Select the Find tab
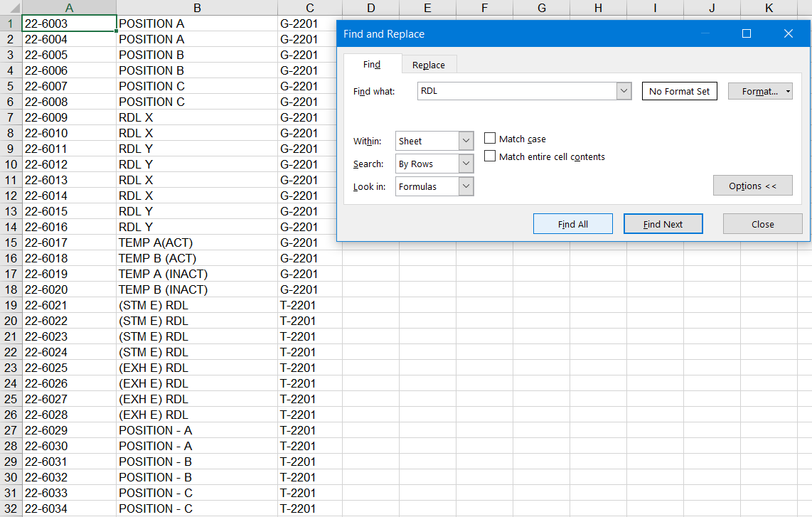812x517 pixels. pyautogui.click(x=372, y=64)
